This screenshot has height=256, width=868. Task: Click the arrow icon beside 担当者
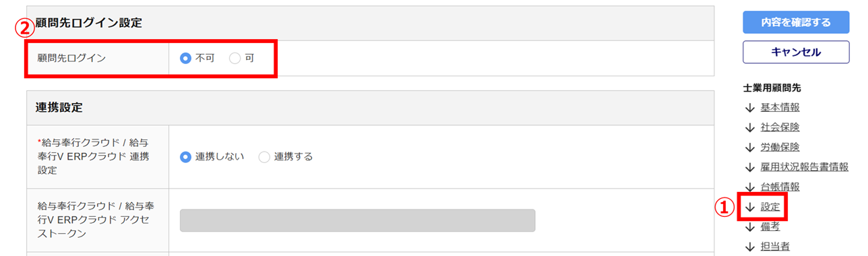pyautogui.click(x=749, y=247)
